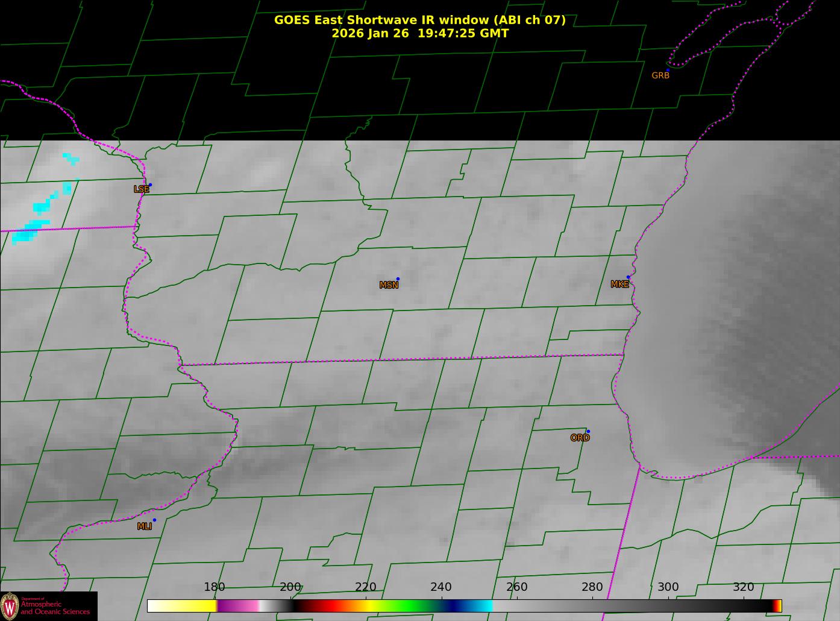Screen dimensions: 840x621
Task: Select the ORD station label
Action: click(580, 438)
